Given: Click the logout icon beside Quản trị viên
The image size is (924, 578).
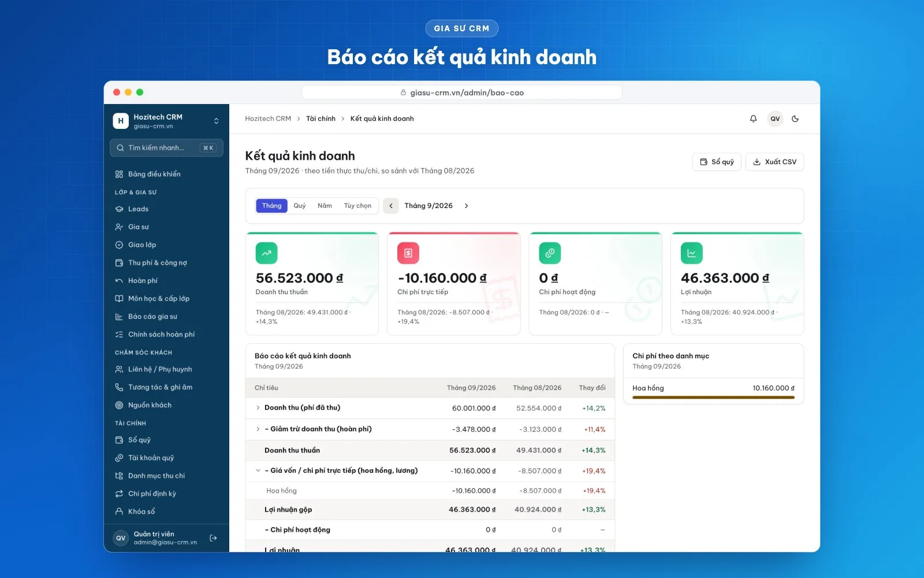Looking at the screenshot, I should point(213,538).
